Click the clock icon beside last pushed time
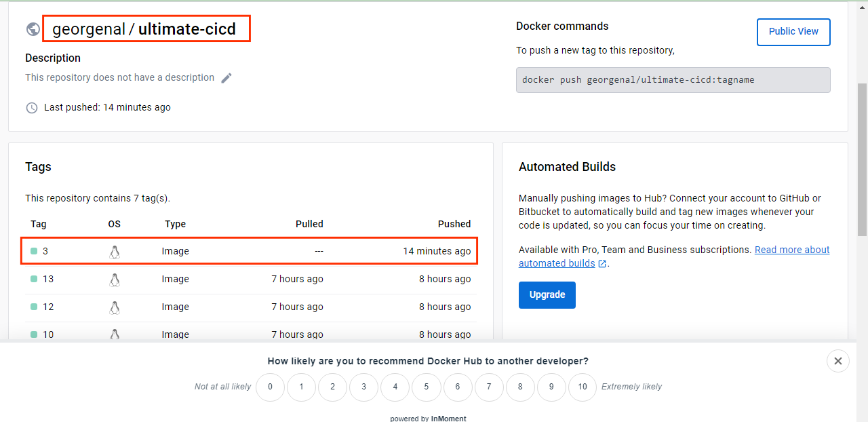 [31, 107]
